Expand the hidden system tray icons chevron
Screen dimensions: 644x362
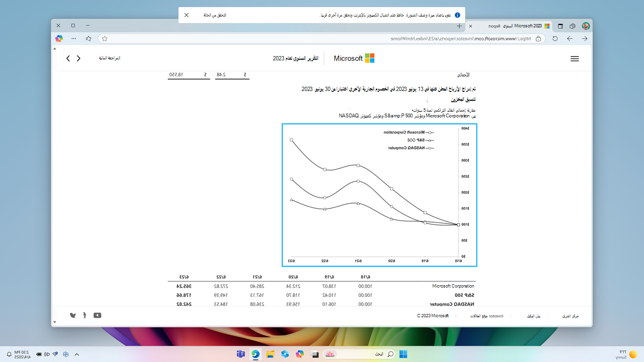click(x=77, y=354)
